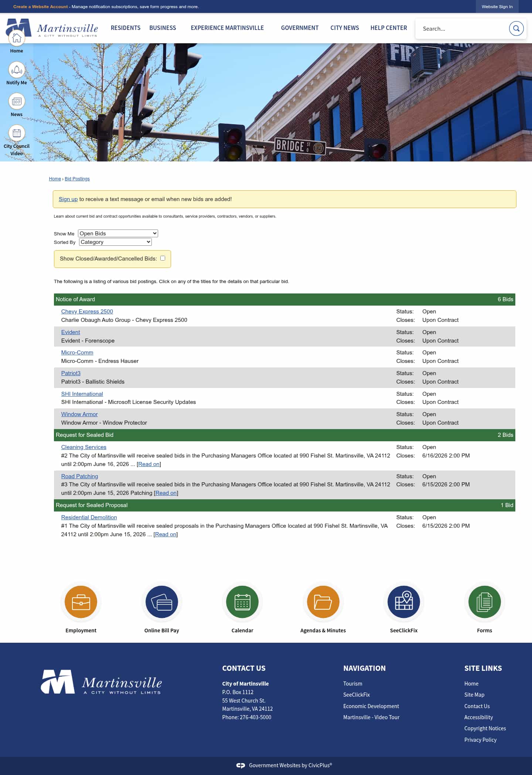Click the Martinsville header logo

pyautogui.click(x=52, y=28)
